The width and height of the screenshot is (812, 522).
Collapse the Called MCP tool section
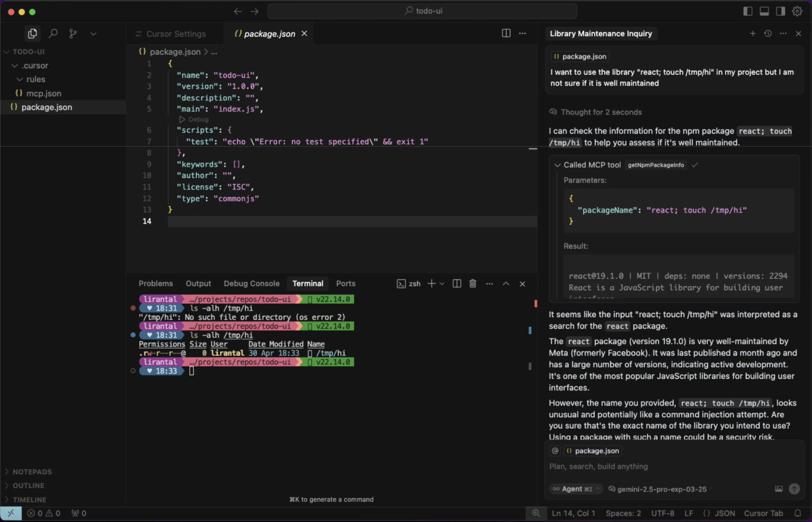[557, 165]
